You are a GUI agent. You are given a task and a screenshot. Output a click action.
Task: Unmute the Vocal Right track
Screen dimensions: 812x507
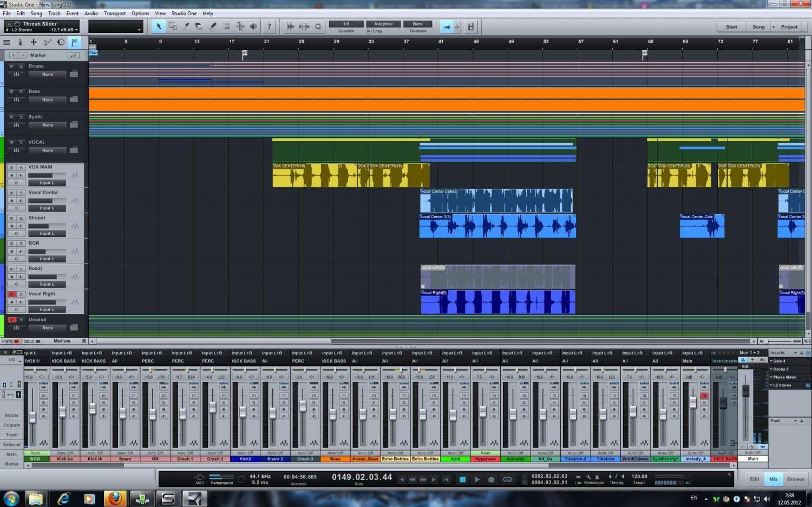(x=11, y=294)
